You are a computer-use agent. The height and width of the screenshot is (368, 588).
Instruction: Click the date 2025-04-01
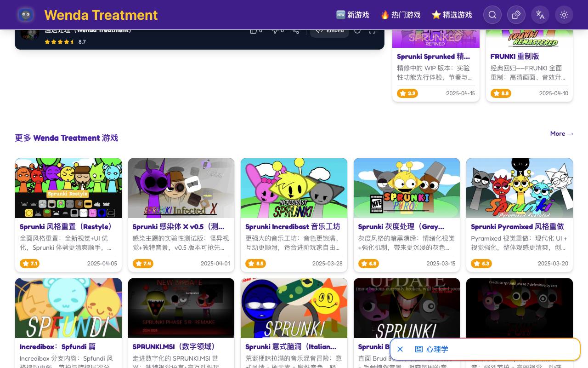pos(215,264)
